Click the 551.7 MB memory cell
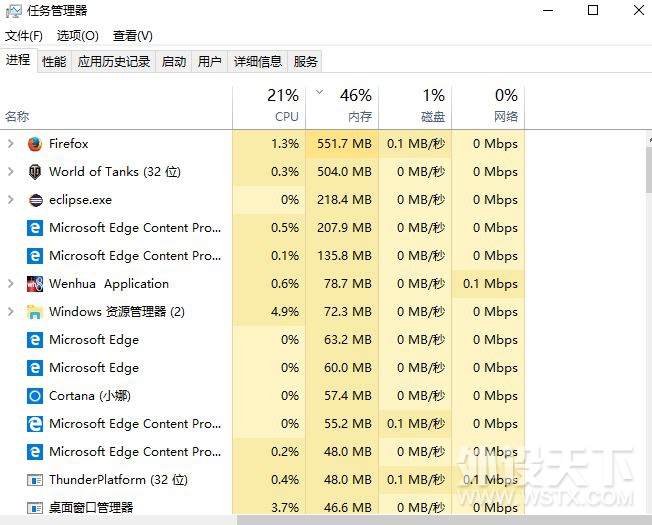The width and height of the screenshot is (652, 525). pos(342,144)
